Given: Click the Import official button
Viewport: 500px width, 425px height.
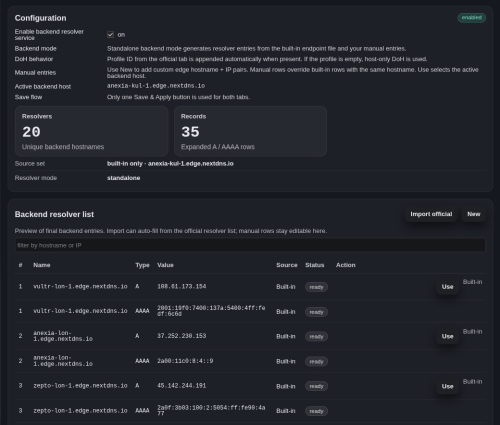Looking at the screenshot, I should click(431, 214).
